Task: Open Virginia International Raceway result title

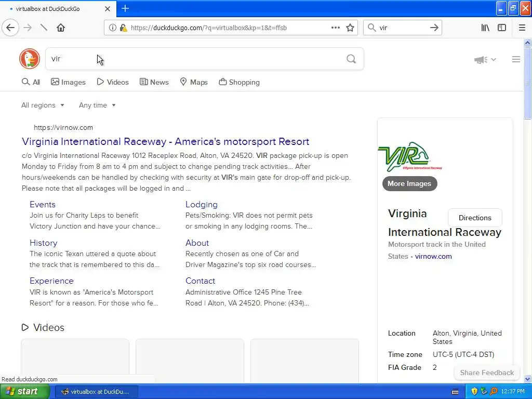Action: [x=165, y=141]
